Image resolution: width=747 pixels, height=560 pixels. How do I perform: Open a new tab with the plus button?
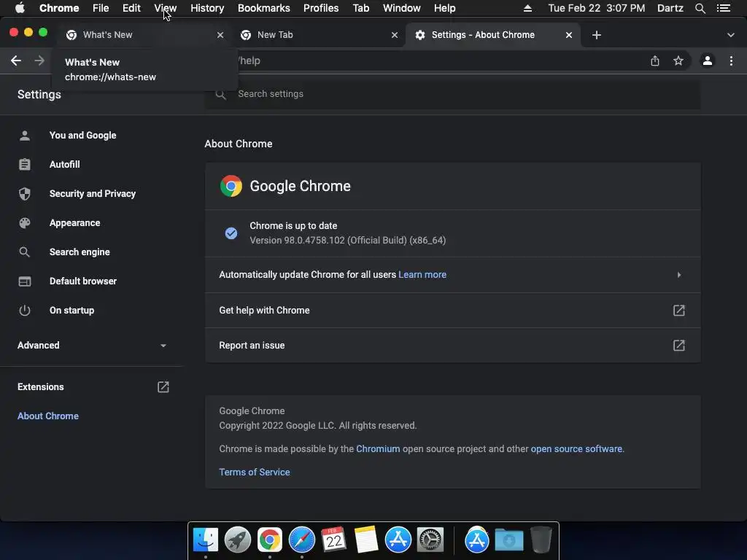point(597,35)
